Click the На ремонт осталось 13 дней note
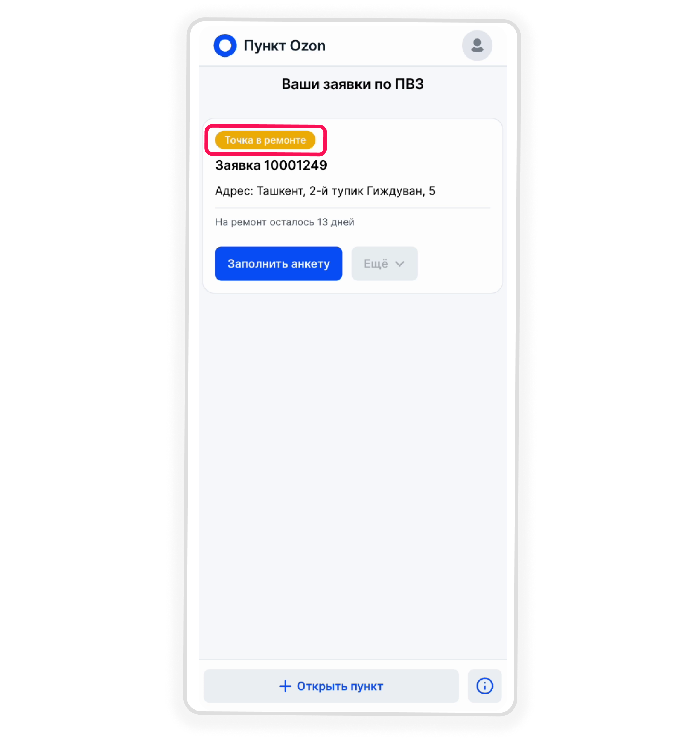This screenshot has width=700, height=741. (285, 222)
